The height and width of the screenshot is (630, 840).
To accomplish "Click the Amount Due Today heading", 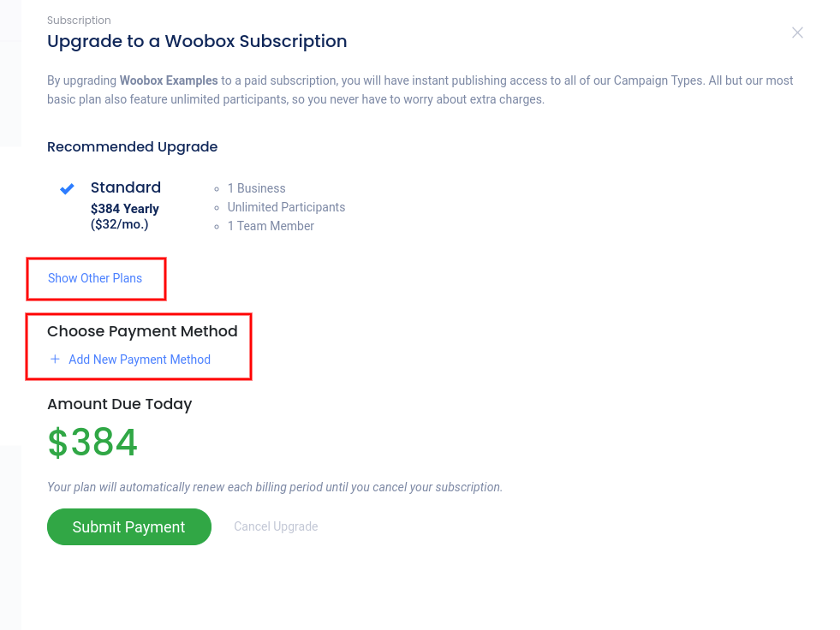I will (119, 404).
